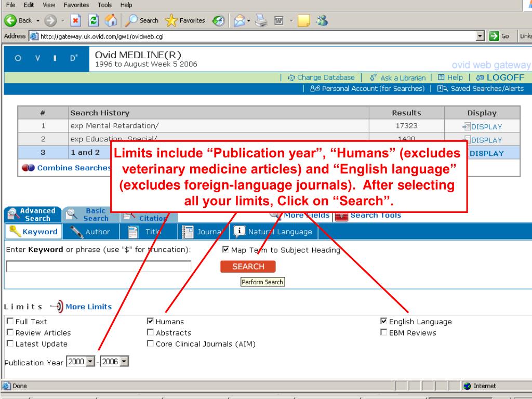The width and height of the screenshot is (532, 399).
Task: Click the Search Tools toolbox icon
Action: point(341,217)
